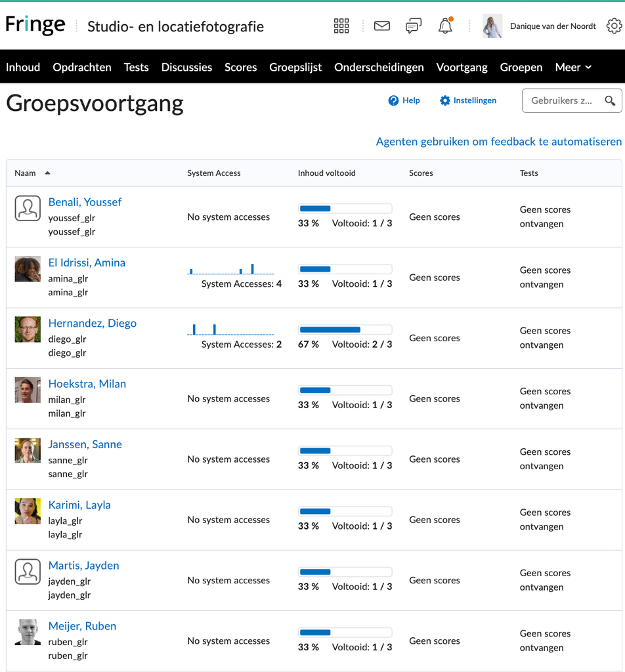The image size is (625, 672).
Task: Expand the Meer navigation dropdown
Action: [573, 67]
